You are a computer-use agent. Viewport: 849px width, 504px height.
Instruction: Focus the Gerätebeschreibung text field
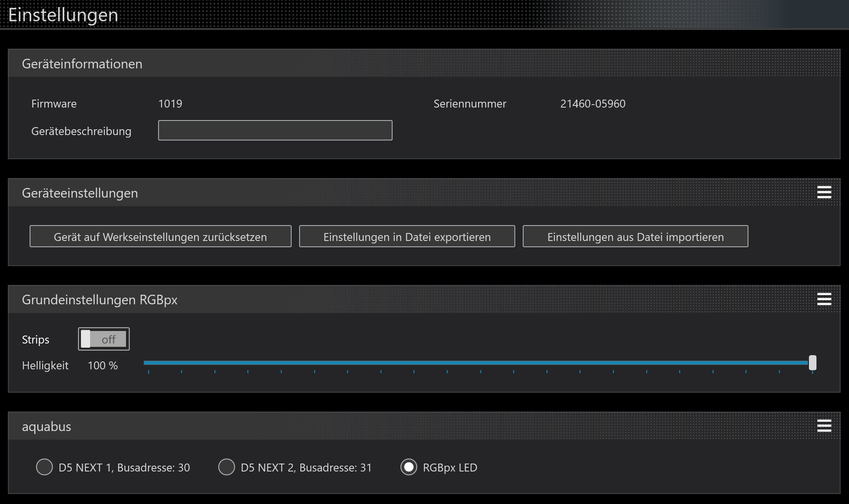pos(275,130)
